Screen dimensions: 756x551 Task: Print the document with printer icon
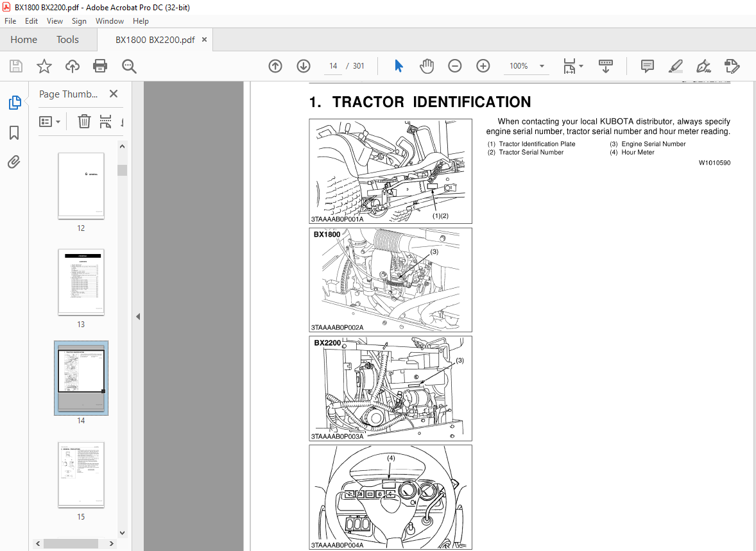100,66
